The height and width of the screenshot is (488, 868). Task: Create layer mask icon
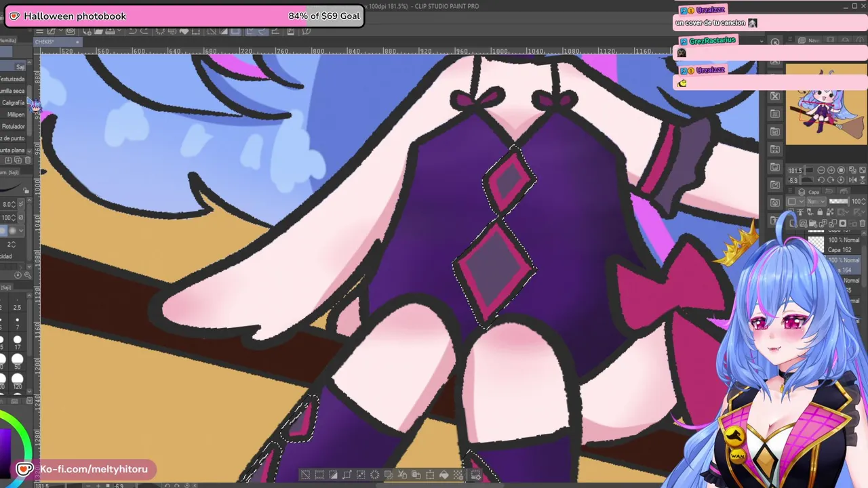point(842,223)
